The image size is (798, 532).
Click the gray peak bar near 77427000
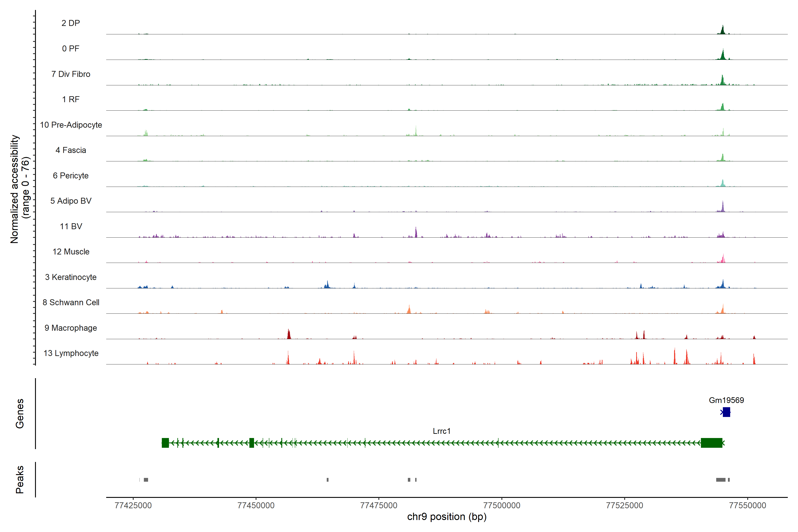click(146, 480)
